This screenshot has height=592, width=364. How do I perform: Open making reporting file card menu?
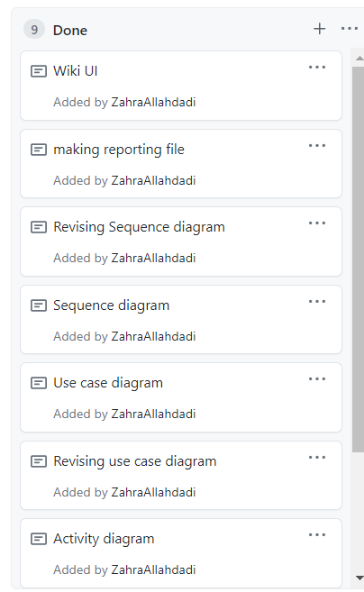[x=317, y=146]
